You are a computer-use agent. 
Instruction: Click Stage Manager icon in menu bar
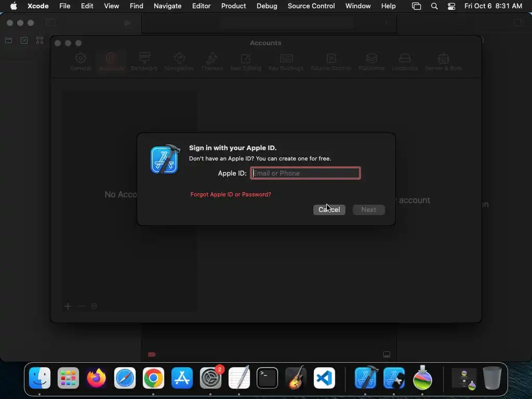pos(416,6)
